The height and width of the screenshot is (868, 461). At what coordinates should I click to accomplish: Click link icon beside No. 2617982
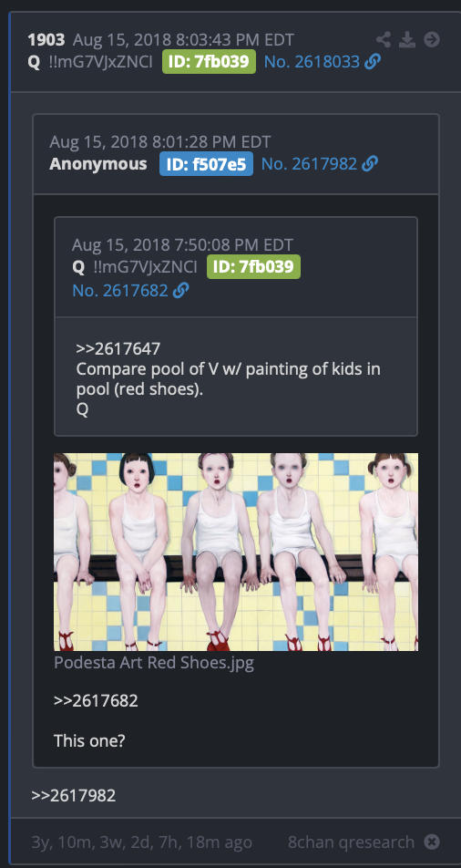tap(370, 164)
